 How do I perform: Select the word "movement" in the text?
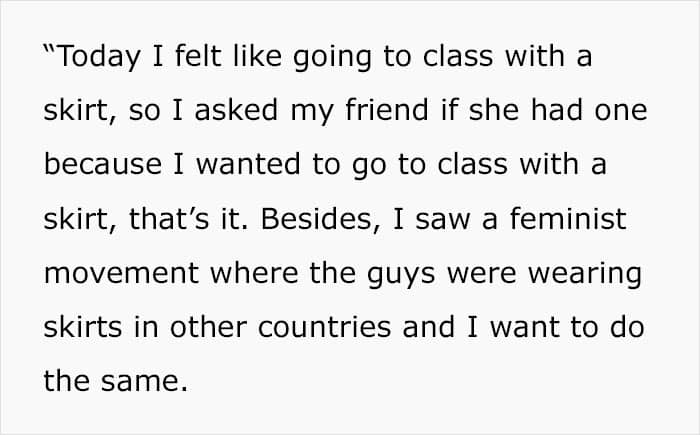(x=121, y=274)
